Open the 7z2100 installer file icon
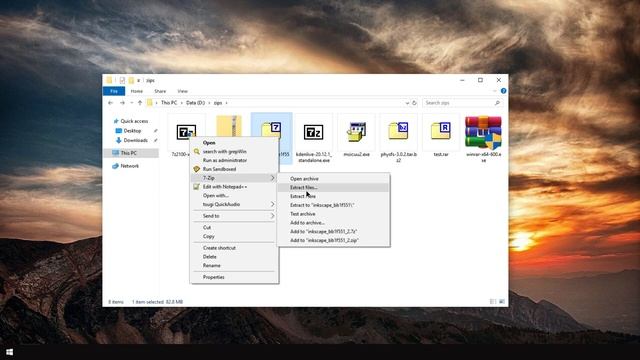The width and height of the screenshot is (640, 360). tap(186, 132)
